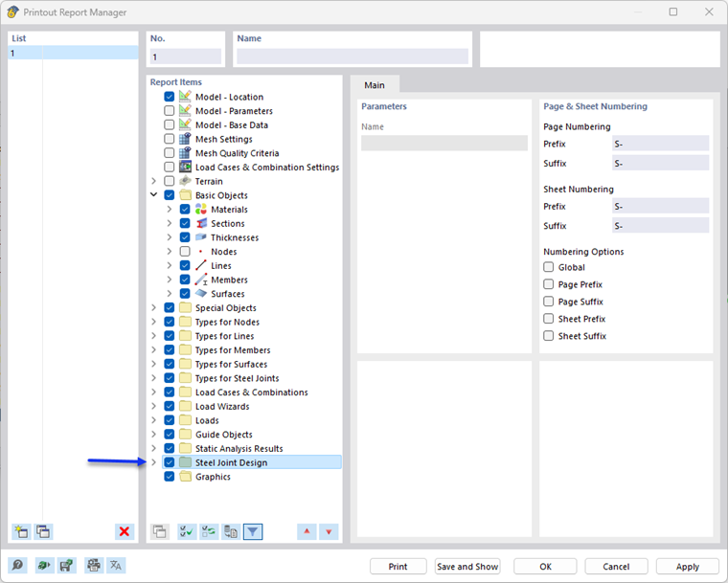Expand the Loads folder

click(153, 420)
